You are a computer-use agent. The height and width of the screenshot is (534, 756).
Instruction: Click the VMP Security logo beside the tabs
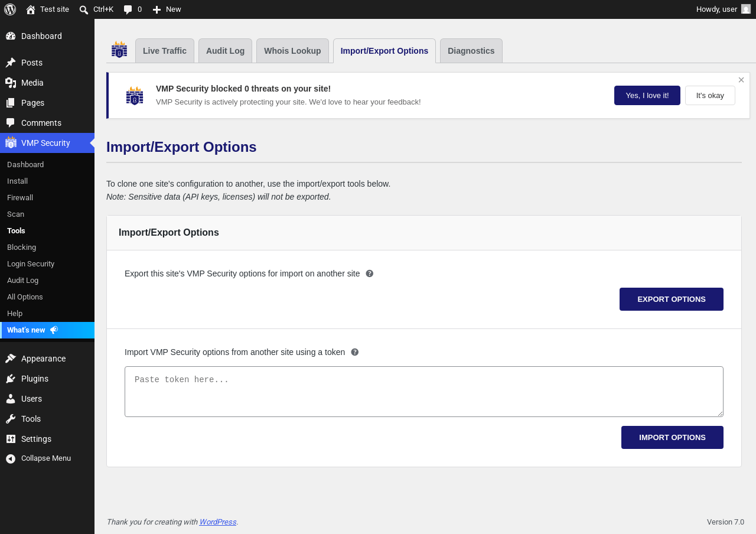(x=119, y=50)
